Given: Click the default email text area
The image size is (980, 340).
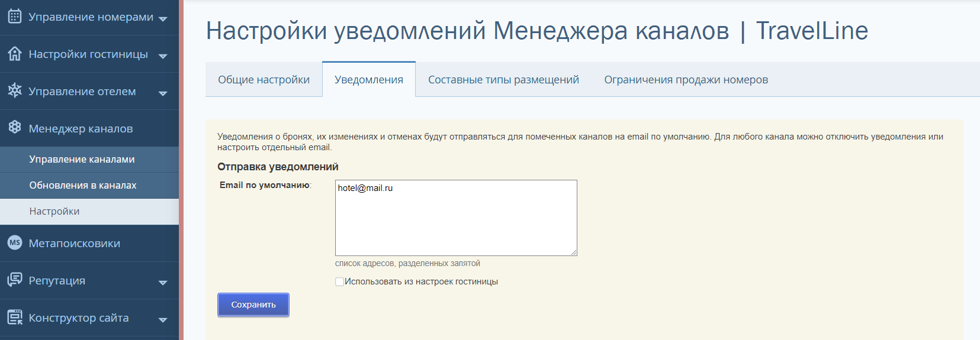Looking at the screenshot, I should point(455,218).
